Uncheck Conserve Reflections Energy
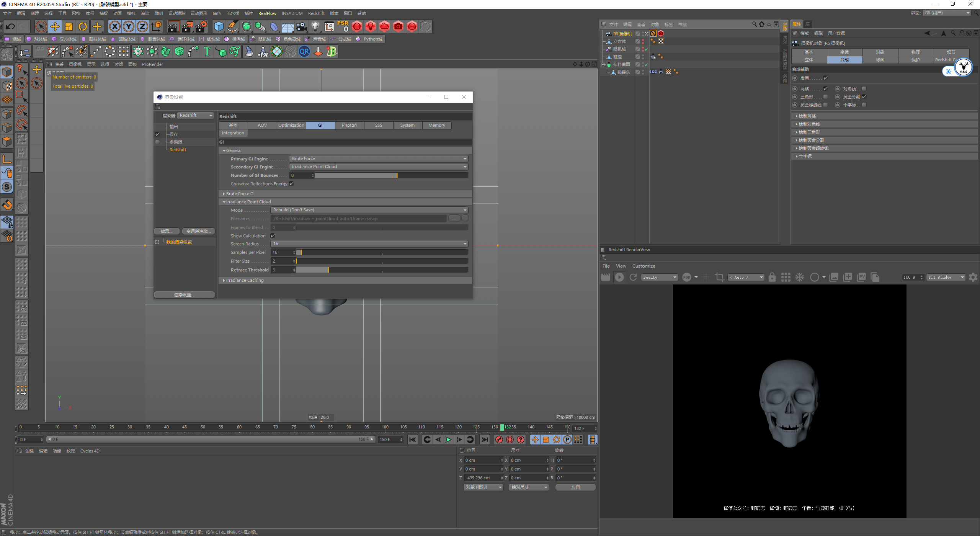 (292, 184)
